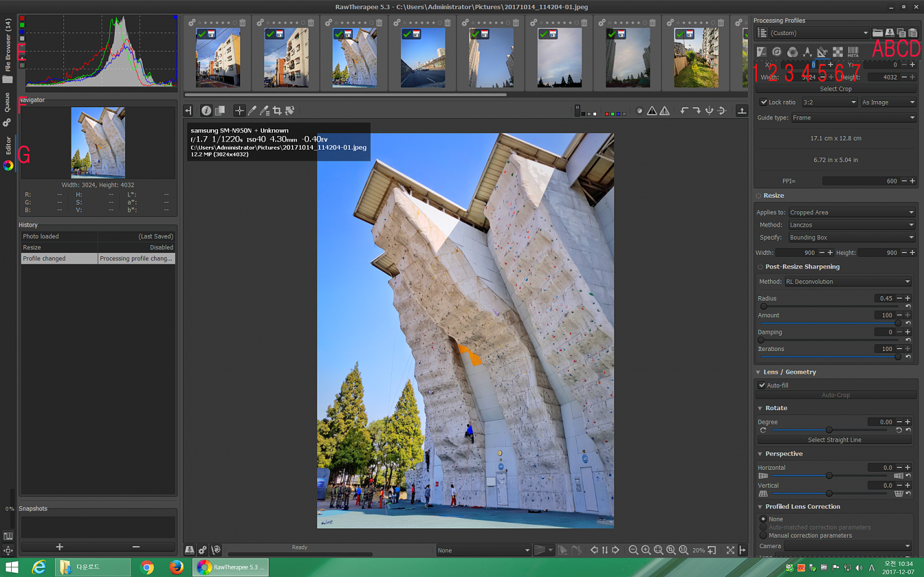The image size is (924, 577).
Task: Open the RL Deconvolution method dropdown
Action: click(848, 281)
